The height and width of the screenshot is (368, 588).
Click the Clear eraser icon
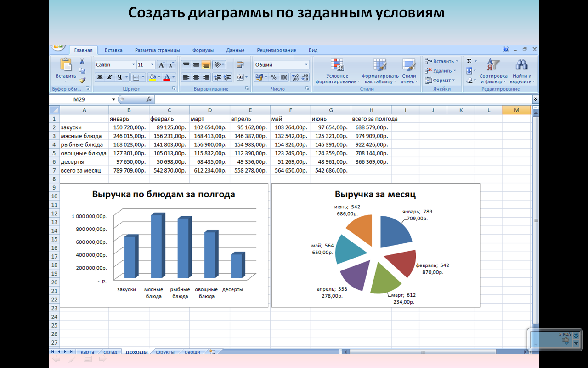(x=469, y=80)
